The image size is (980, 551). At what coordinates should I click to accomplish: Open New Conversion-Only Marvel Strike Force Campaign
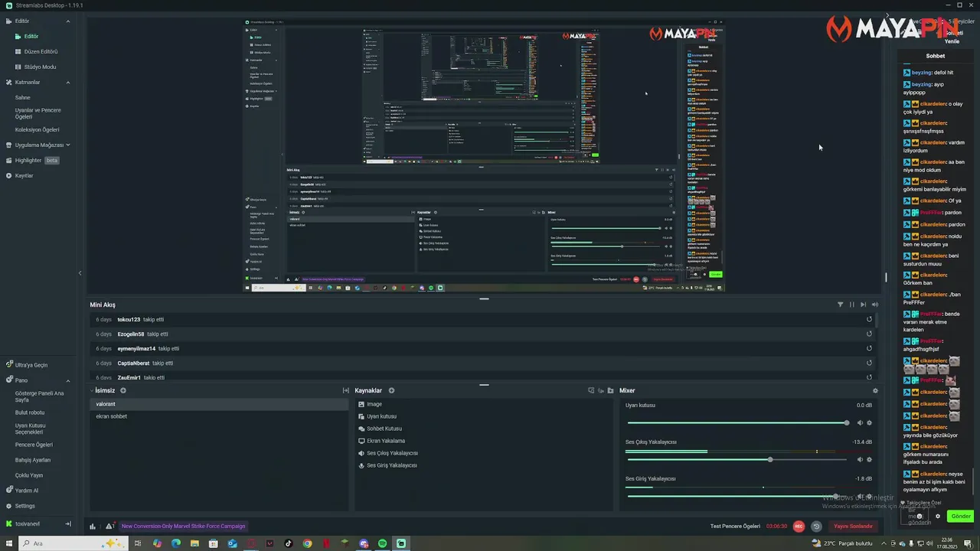coord(183,526)
